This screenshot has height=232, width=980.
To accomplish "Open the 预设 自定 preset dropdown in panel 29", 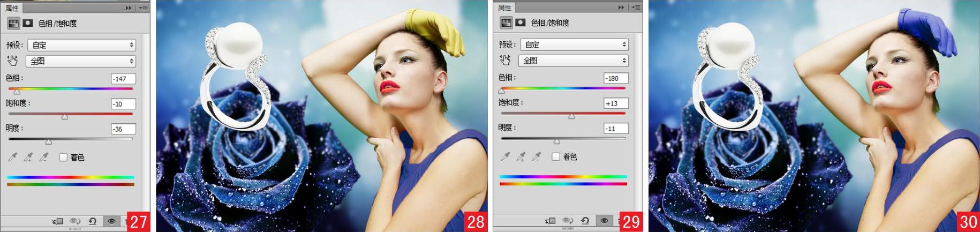I will (575, 44).
